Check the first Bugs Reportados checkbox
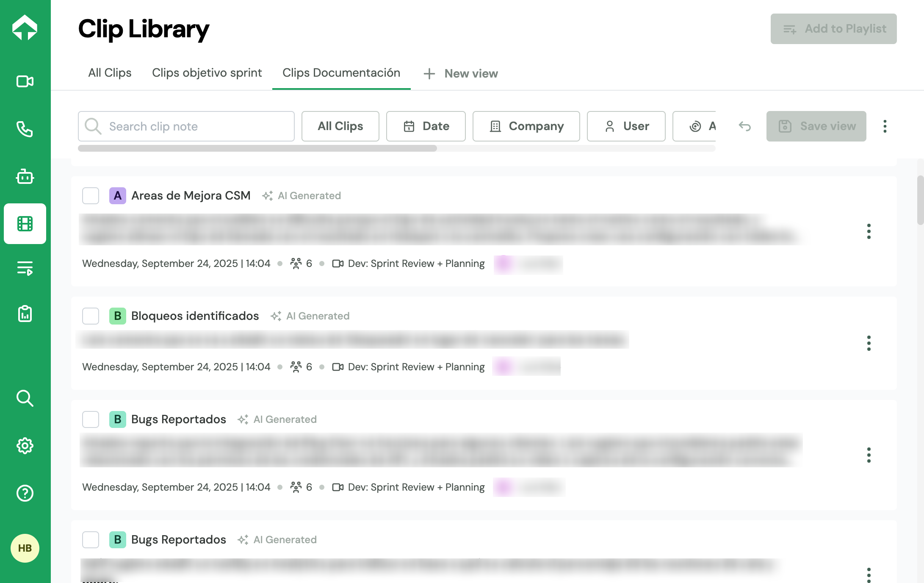The width and height of the screenshot is (924, 583). point(91,419)
